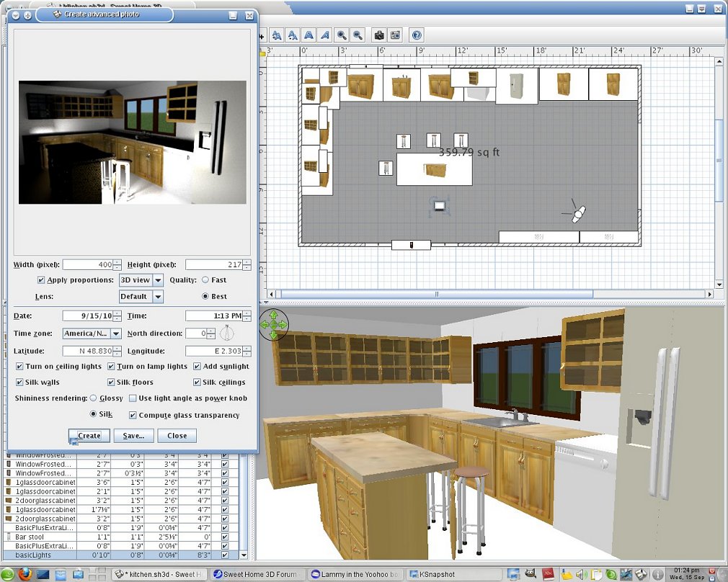The width and height of the screenshot is (728, 582).
Task: Open the Apply proportions 3D view dropdown
Action: point(158,279)
